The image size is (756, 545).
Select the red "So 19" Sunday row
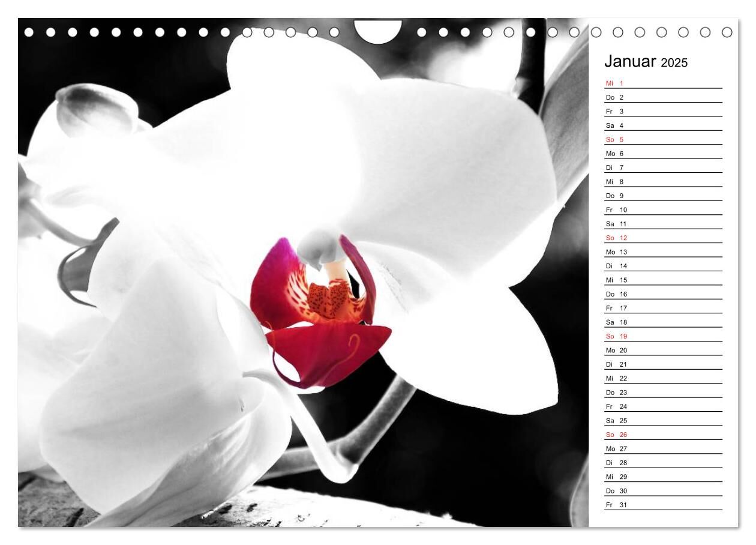coord(616,337)
